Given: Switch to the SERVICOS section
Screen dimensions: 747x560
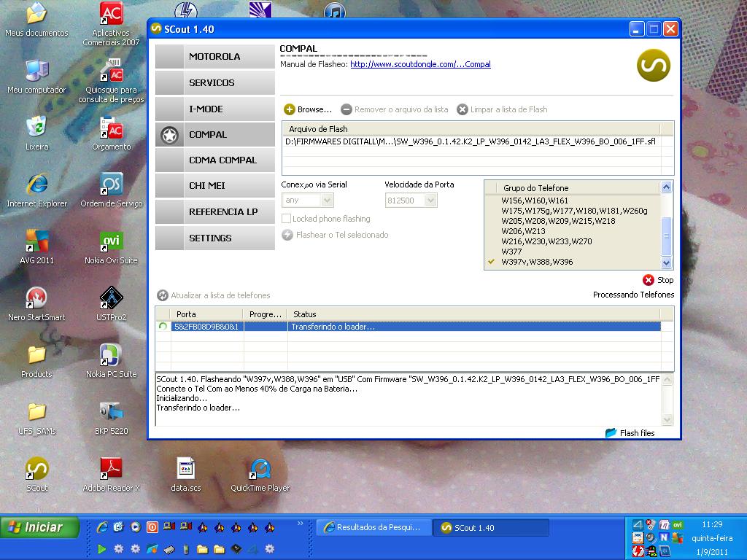Looking at the screenshot, I should (x=215, y=83).
